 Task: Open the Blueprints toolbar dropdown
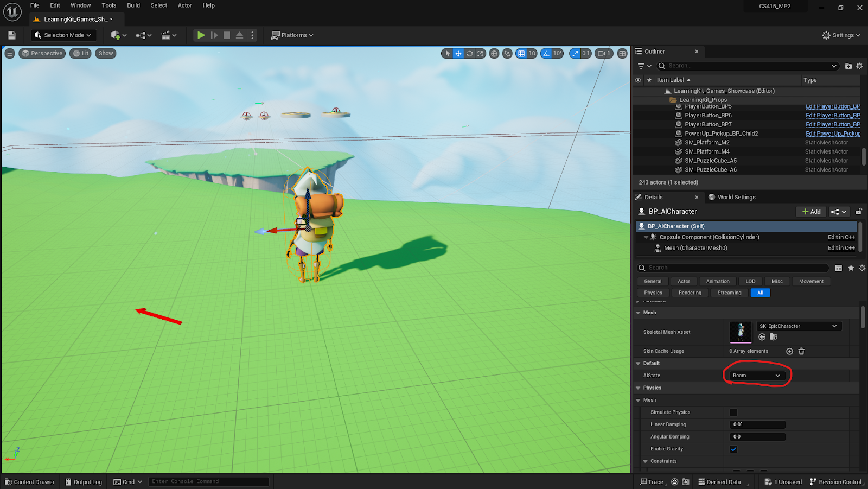(144, 35)
